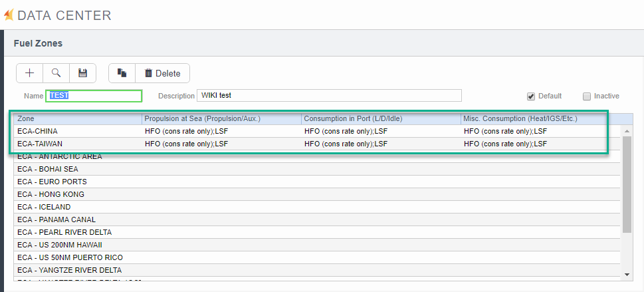Open Propulsion at Sea cell for ECA-CHINA
The height and width of the screenshot is (292, 644).
point(221,131)
